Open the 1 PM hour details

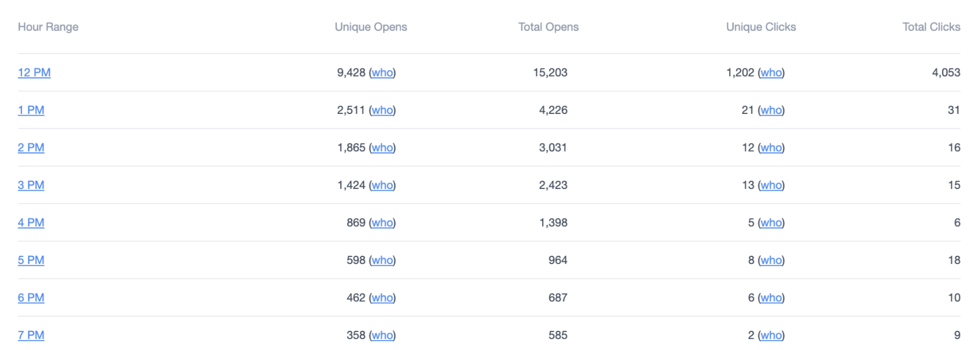point(31,110)
